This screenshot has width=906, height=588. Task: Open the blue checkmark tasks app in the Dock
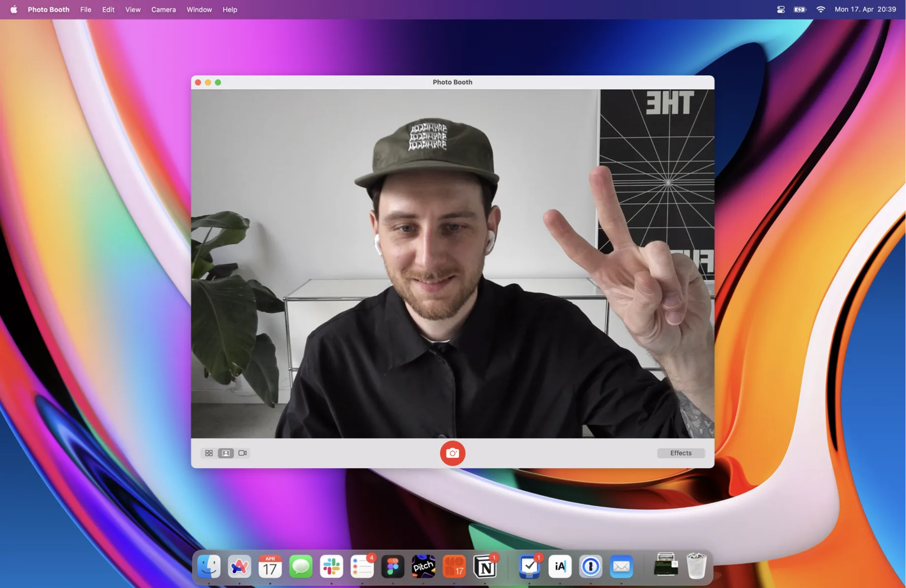tap(529, 566)
